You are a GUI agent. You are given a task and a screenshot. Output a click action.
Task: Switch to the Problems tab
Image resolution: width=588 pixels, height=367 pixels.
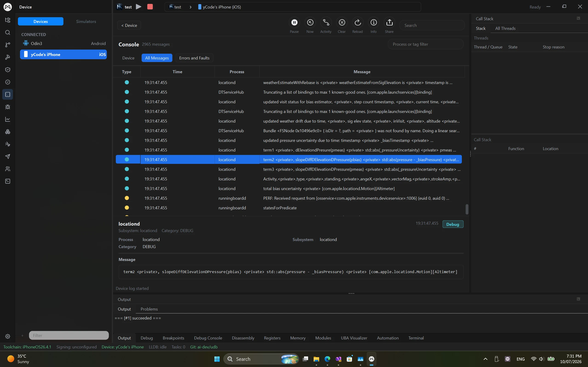click(x=149, y=309)
